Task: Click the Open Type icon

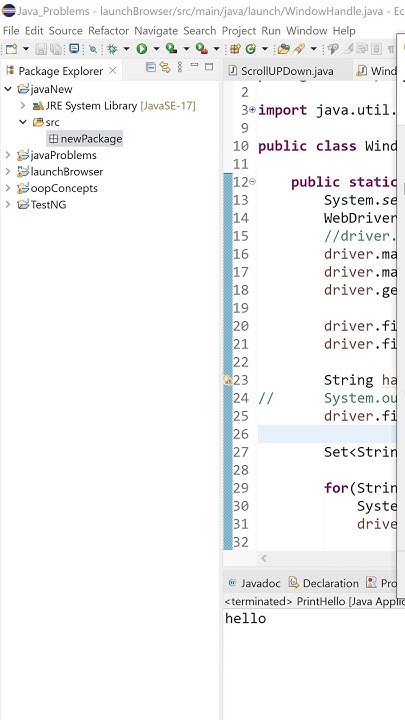Action: (x=283, y=48)
